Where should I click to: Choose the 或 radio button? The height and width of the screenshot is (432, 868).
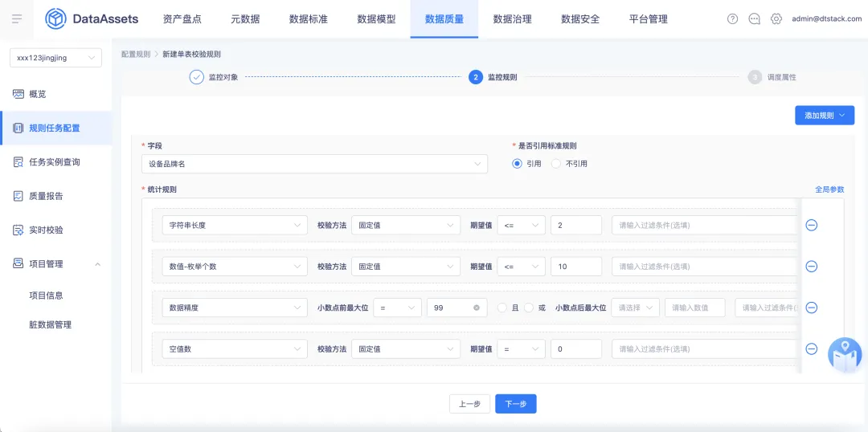pos(529,308)
